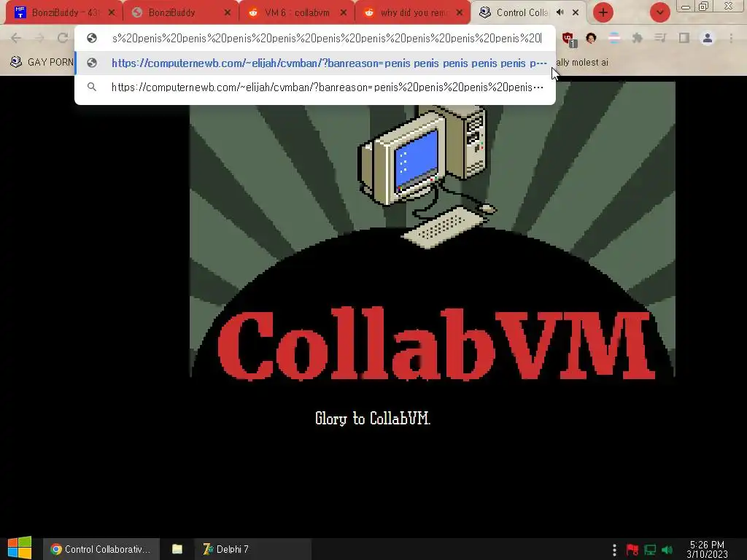Close the second BonziBuddy tab
This screenshot has height=560, width=747.
tap(228, 12)
